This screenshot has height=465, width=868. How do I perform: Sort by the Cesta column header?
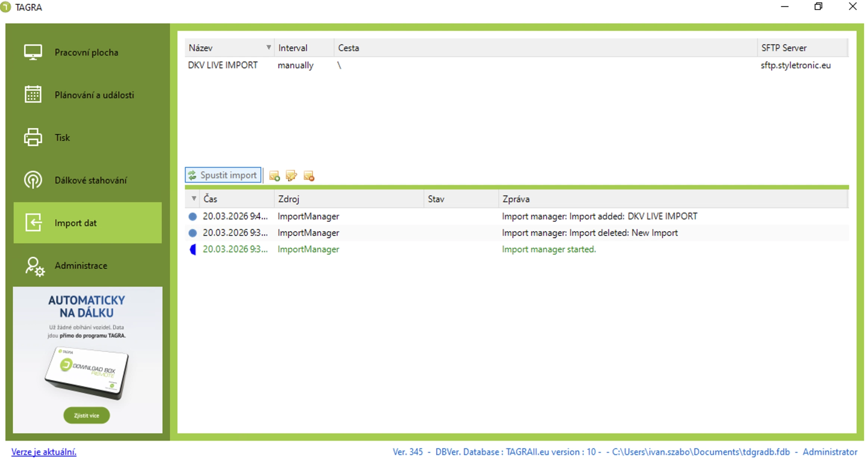click(x=546, y=48)
